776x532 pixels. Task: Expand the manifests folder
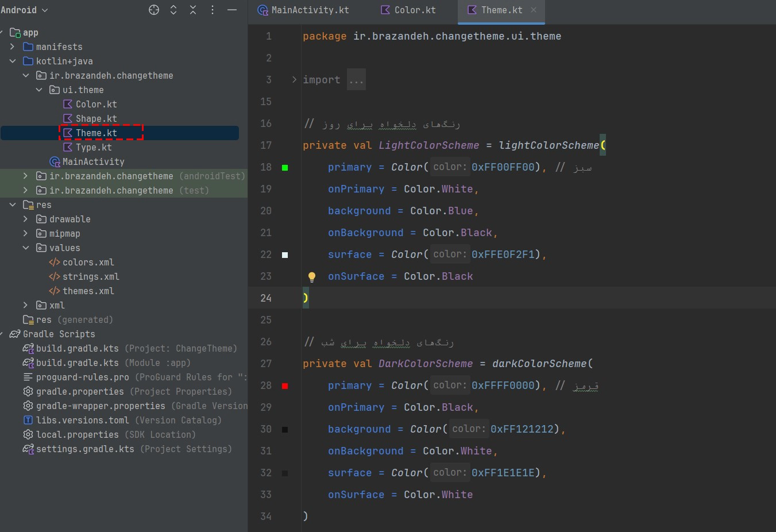12,47
